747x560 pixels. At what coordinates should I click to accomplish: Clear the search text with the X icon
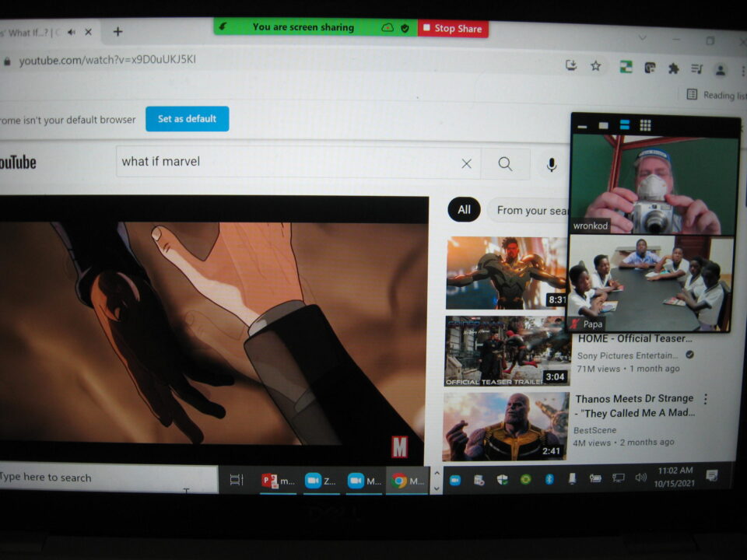tap(466, 163)
